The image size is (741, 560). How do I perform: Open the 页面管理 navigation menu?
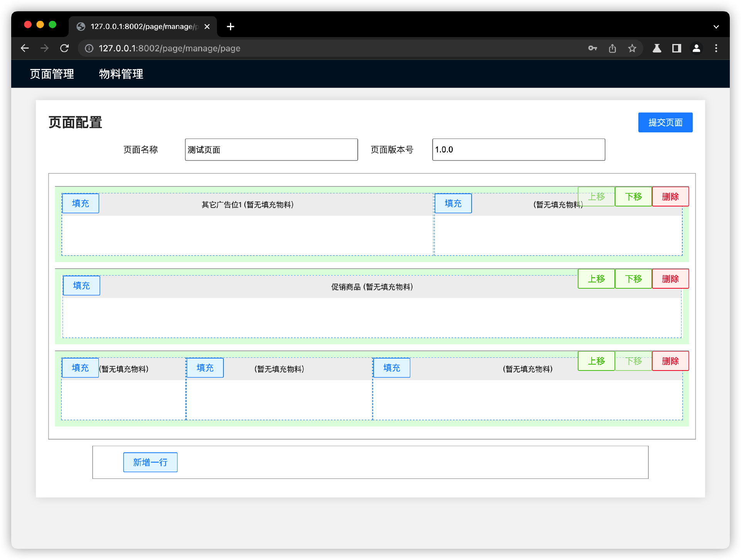coord(52,74)
